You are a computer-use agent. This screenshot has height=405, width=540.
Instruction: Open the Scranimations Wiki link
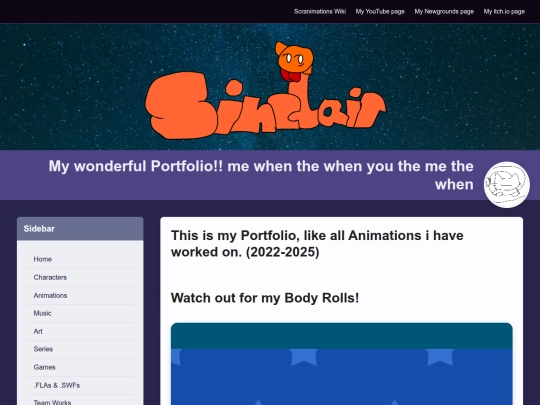(320, 11)
